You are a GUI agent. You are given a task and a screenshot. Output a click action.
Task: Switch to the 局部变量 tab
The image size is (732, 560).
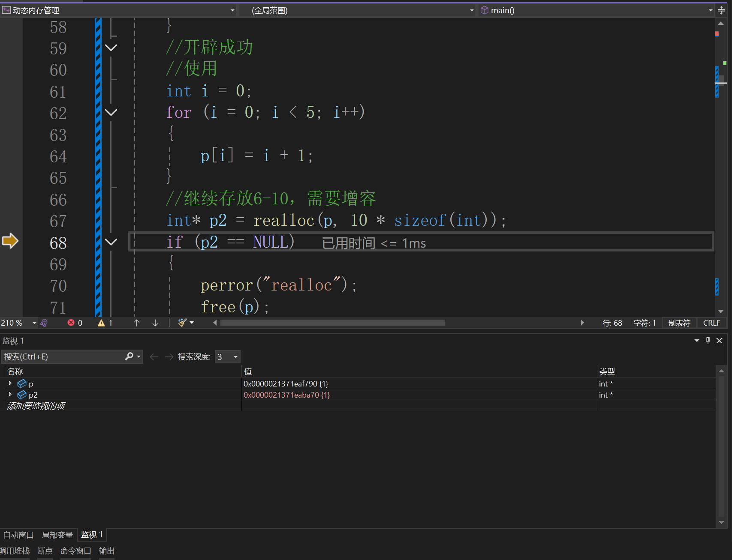pyautogui.click(x=57, y=535)
